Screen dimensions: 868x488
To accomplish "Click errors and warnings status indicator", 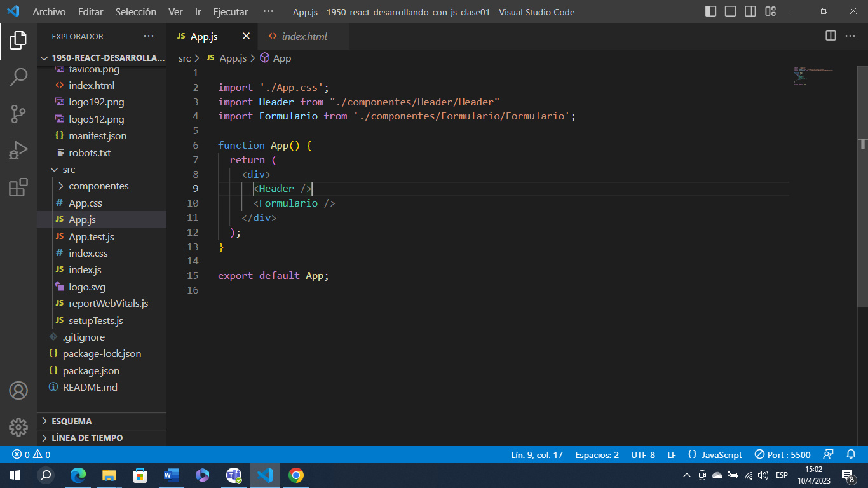I will tap(31, 455).
